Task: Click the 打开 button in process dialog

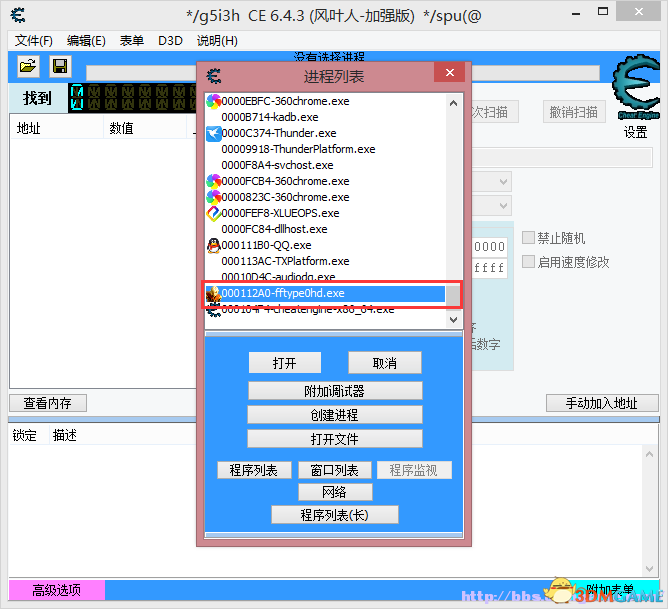Action: coord(285,363)
